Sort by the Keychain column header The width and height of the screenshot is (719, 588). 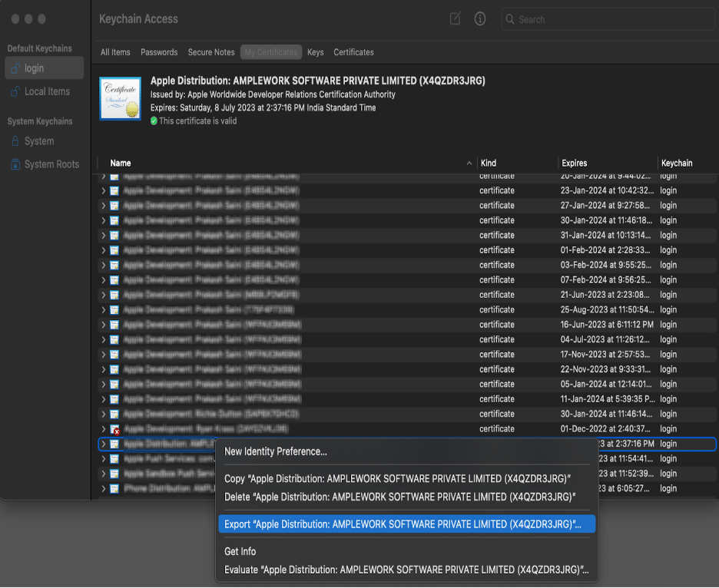677,164
